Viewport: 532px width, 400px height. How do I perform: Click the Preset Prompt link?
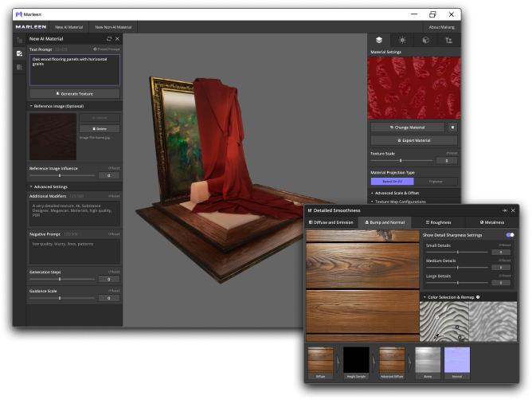pyautogui.click(x=107, y=49)
